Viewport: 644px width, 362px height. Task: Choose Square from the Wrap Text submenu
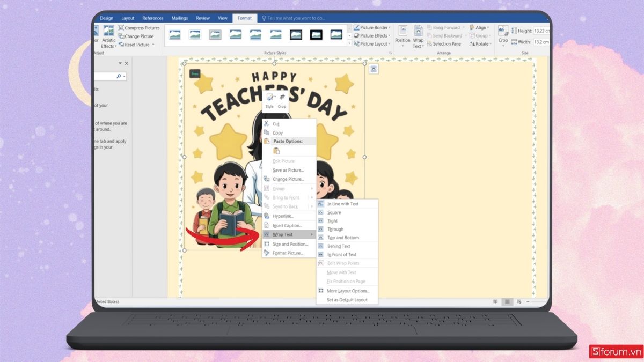click(334, 212)
